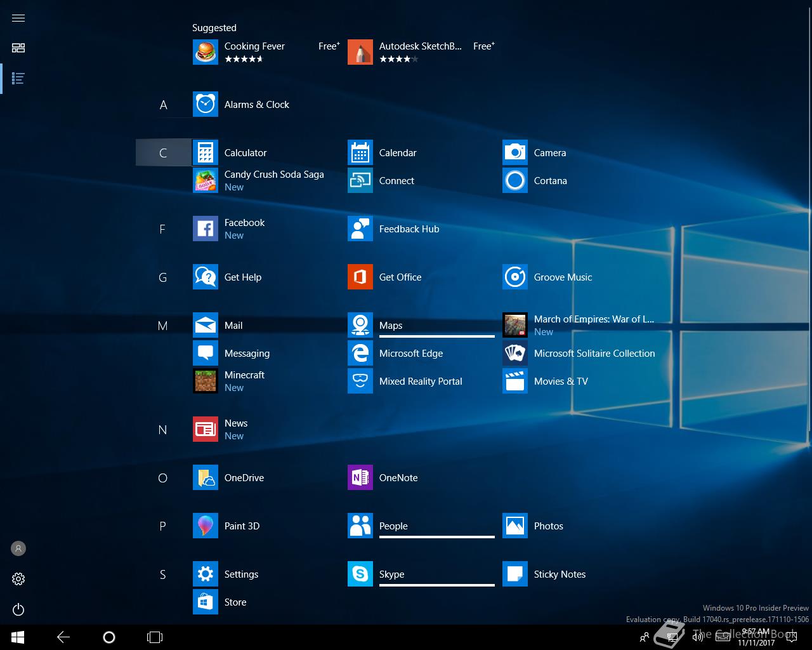Image resolution: width=812 pixels, height=650 pixels.
Task: Select the letter S group header
Action: coord(163,574)
